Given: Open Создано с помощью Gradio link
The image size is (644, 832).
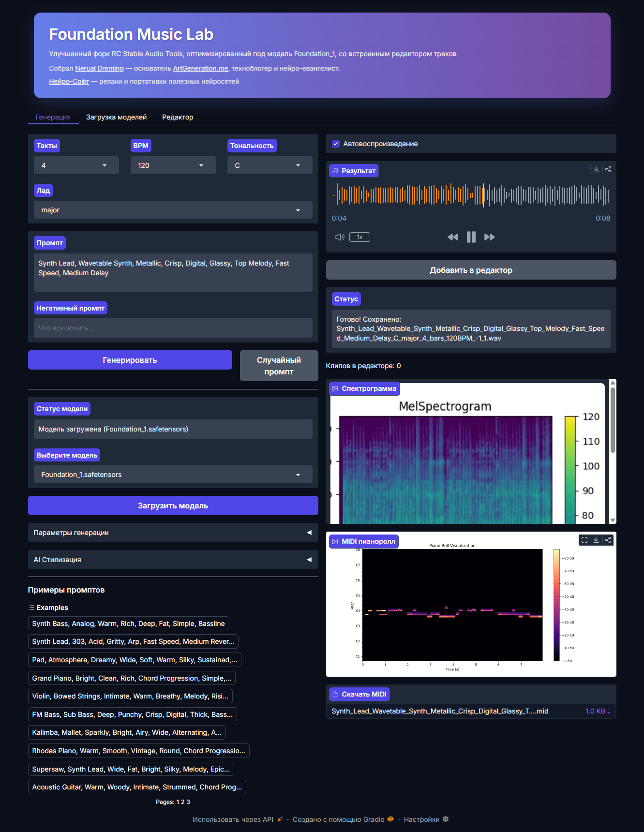Looking at the screenshot, I should 343,819.
